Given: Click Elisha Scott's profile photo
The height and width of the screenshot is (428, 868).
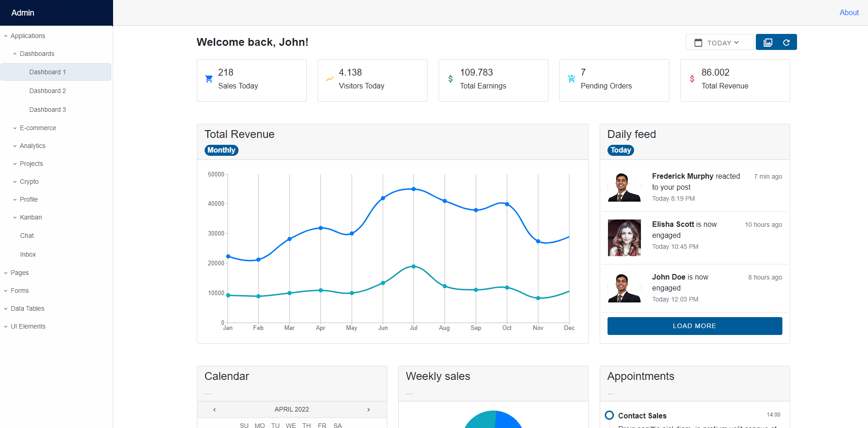Looking at the screenshot, I should [x=624, y=238].
